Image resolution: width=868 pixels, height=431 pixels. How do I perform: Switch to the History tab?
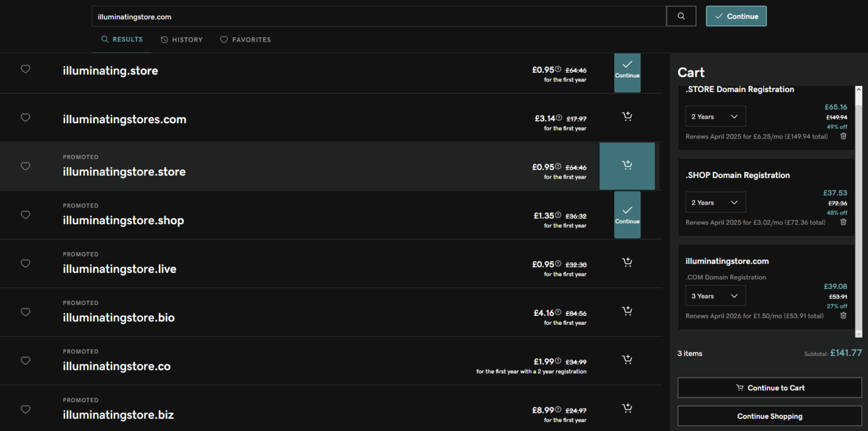[x=181, y=40]
